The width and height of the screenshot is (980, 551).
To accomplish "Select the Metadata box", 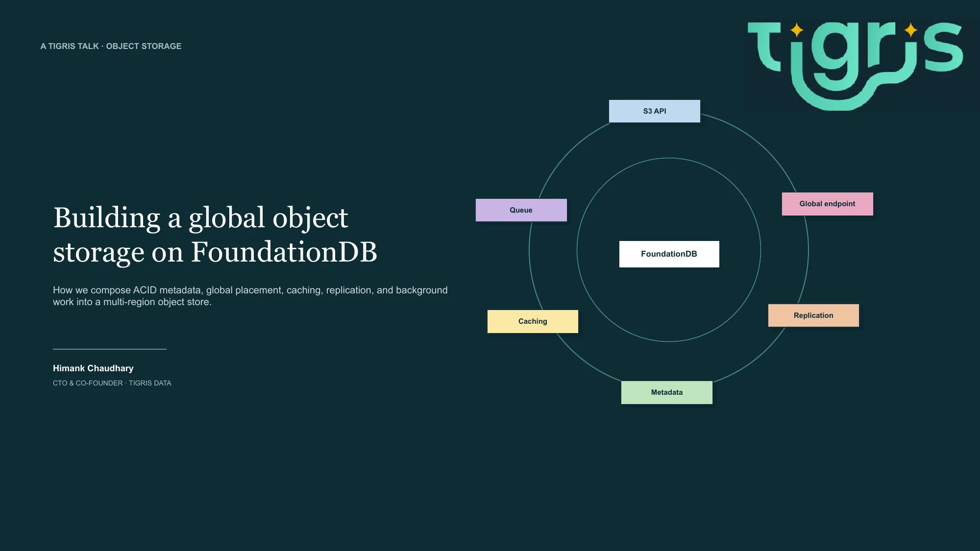I will (x=667, y=392).
